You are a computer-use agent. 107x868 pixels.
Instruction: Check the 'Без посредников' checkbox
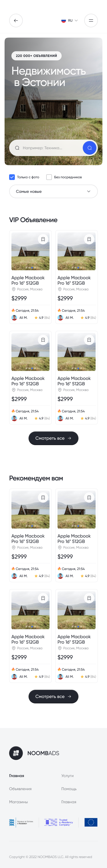click(49, 177)
